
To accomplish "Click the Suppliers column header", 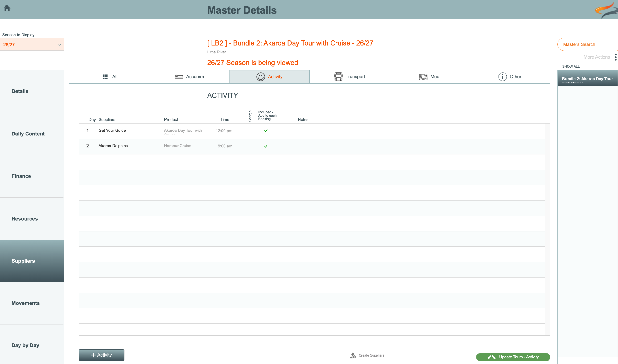I will 107,119.
